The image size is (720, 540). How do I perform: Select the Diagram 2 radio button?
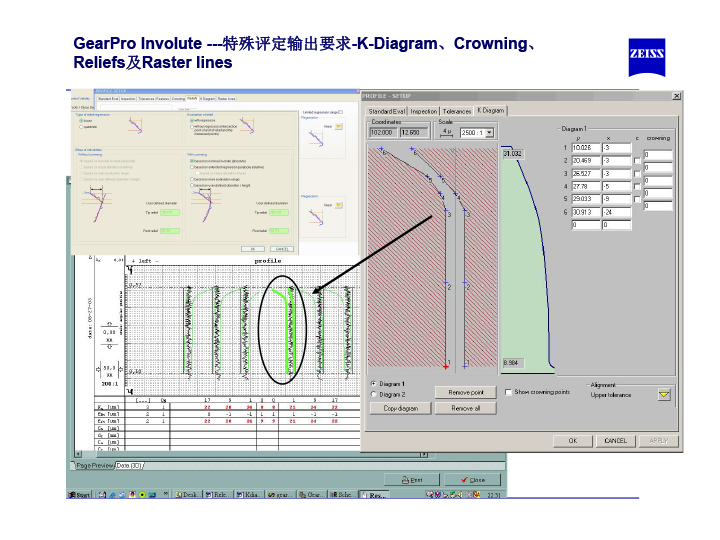[374, 394]
